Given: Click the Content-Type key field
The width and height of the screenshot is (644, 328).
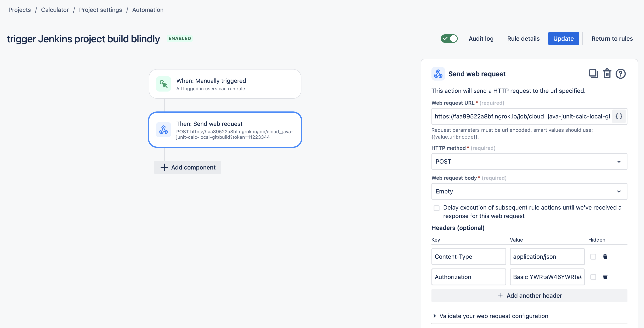Looking at the screenshot, I should coord(469,257).
